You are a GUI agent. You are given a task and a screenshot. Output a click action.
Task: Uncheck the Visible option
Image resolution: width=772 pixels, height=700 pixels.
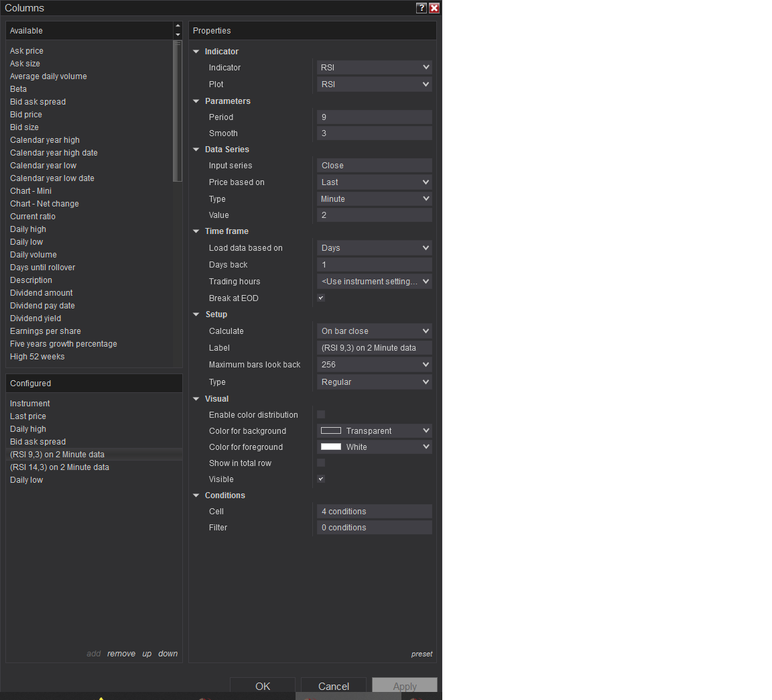(320, 479)
